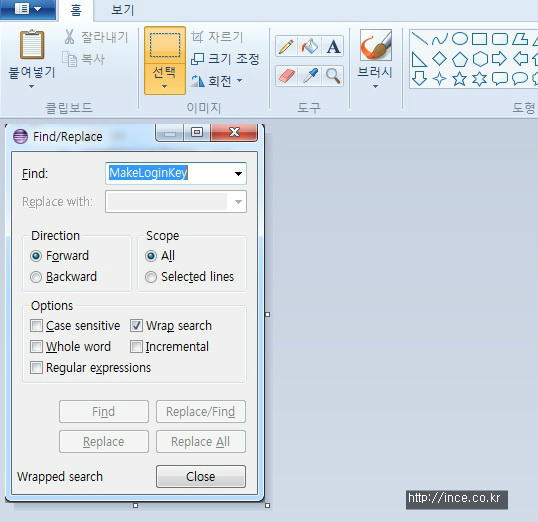Select the Text tool
Image resolution: width=538 pixels, height=522 pixels.
click(333, 46)
